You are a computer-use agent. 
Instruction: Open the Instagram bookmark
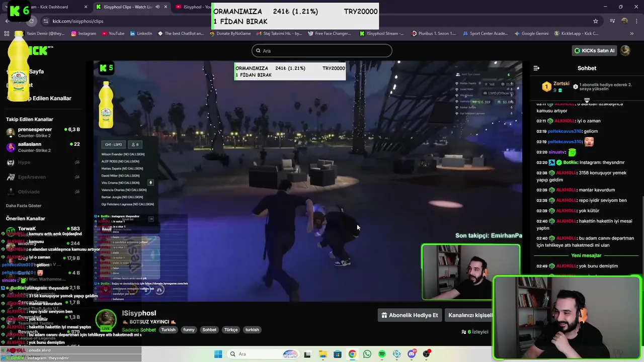click(84, 34)
